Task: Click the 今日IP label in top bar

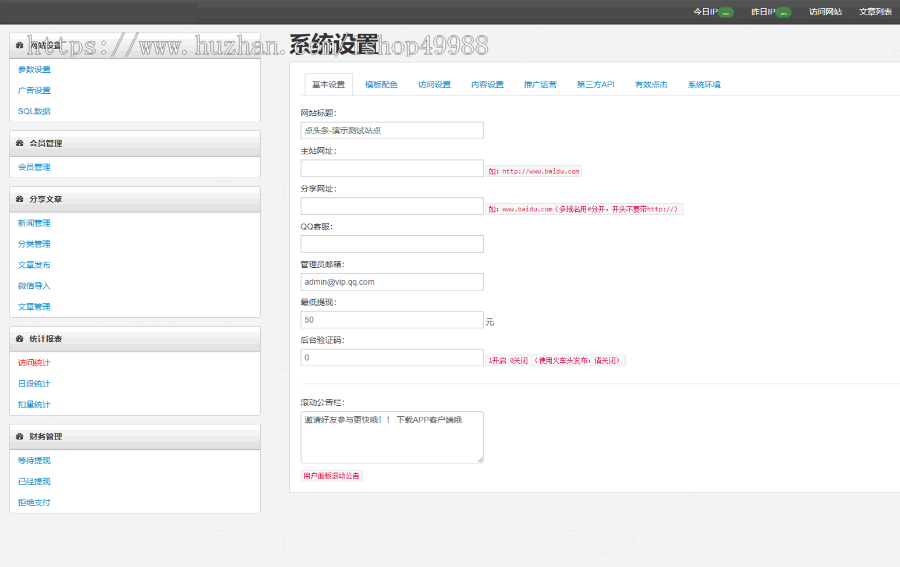Action: pyautogui.click(x=705, y=12)
